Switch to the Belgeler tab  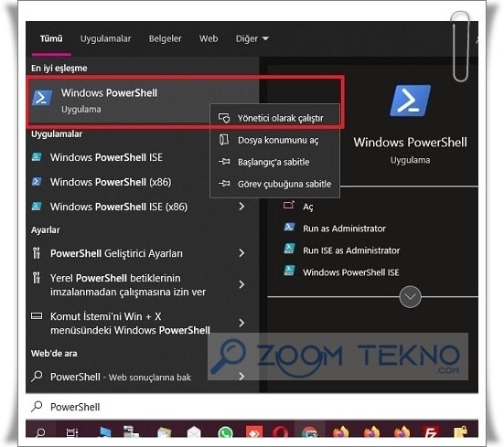pos(165,38)
